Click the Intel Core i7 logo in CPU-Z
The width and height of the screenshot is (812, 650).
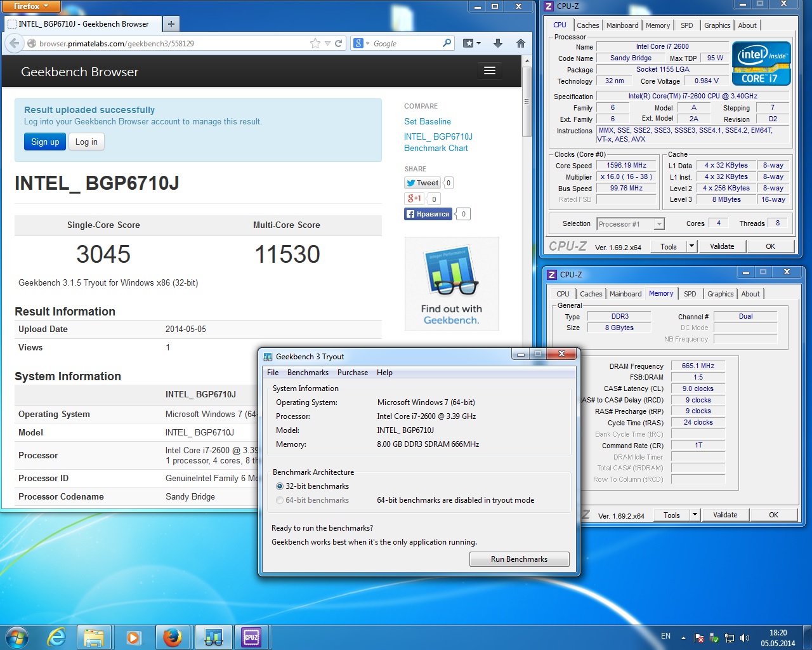[x=761, y=63]
